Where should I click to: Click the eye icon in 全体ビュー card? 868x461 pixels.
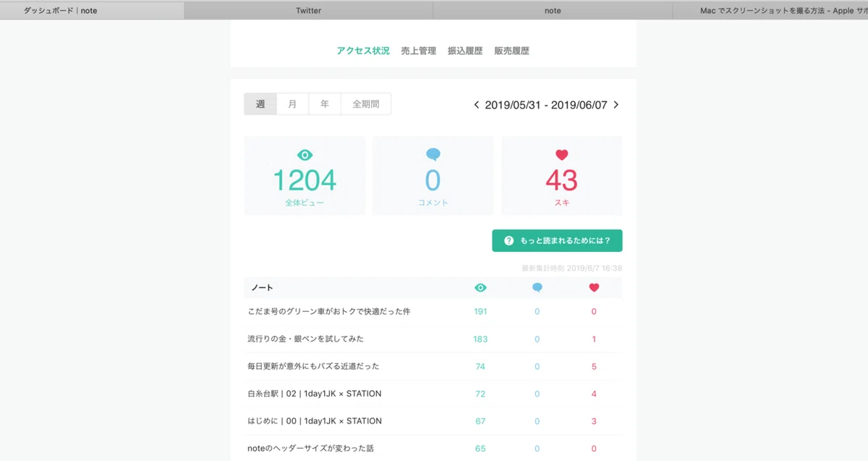[305, 154]
